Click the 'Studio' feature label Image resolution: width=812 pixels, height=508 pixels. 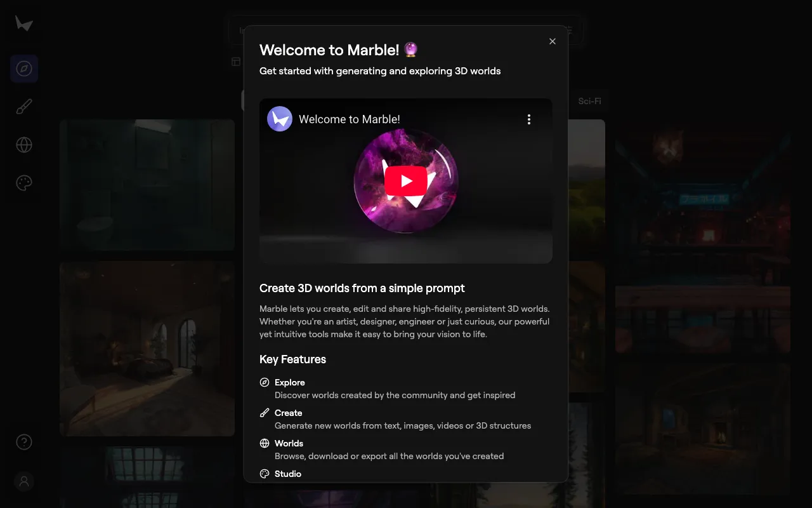coord(288,474)
